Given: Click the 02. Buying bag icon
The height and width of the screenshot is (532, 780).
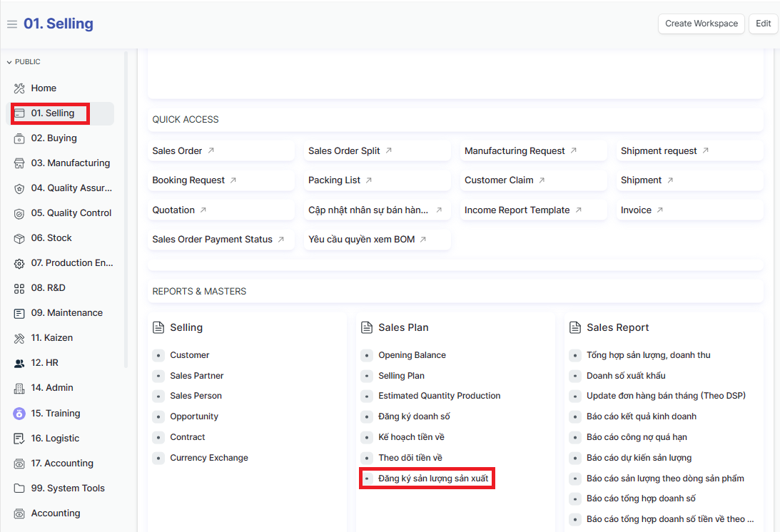Looking at the screenshot, I should click(19, 138).
